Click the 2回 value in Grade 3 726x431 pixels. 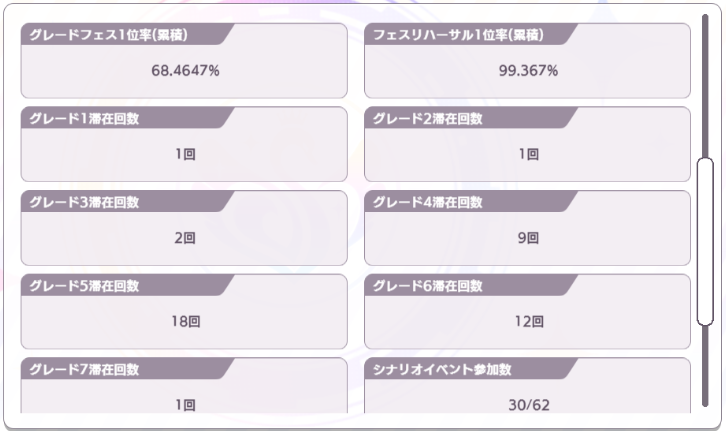tap(185, 238)
